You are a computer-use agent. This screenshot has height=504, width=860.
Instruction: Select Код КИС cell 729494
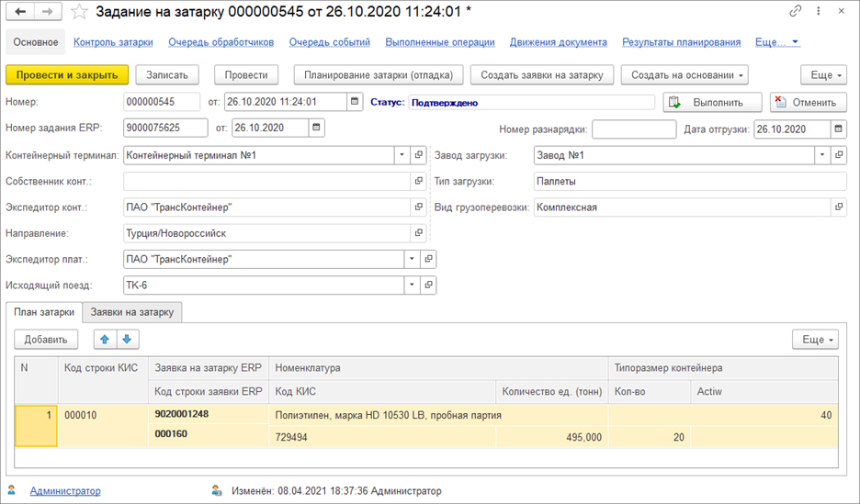(x=382, y=437)
